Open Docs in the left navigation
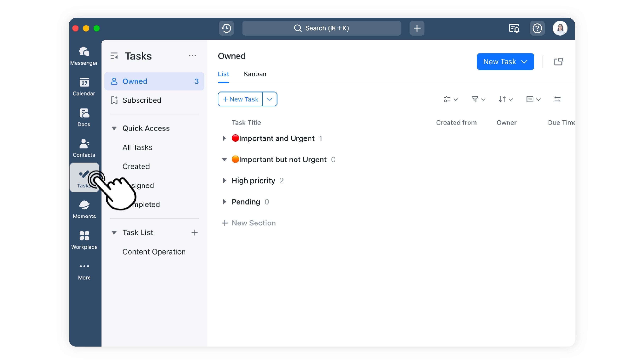This screenshot has height=362, width=644. click(84, 117)
